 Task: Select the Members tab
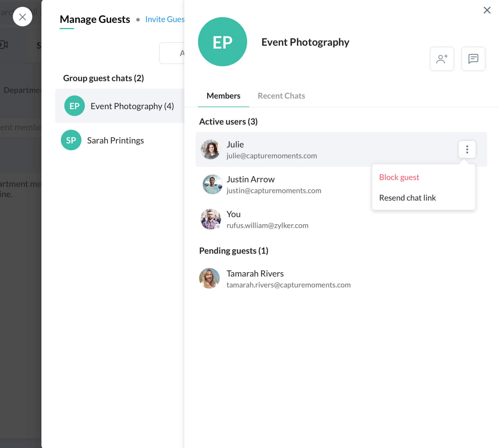(223, 96)
